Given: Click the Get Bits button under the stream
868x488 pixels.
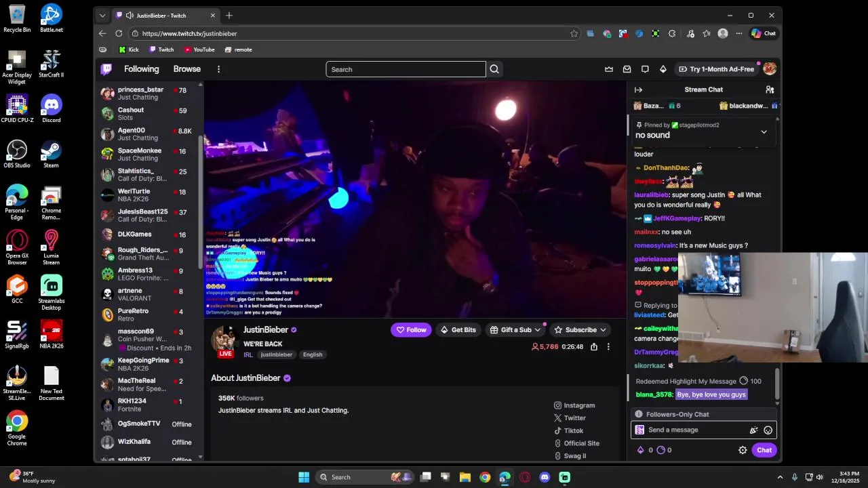Looking at the screenshot, I should [458, 330].
